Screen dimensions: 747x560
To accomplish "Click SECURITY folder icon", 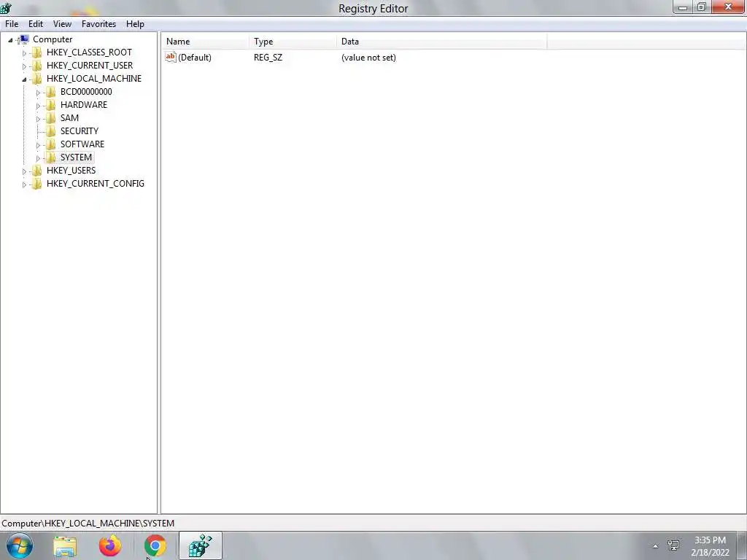I will (50, 131).
